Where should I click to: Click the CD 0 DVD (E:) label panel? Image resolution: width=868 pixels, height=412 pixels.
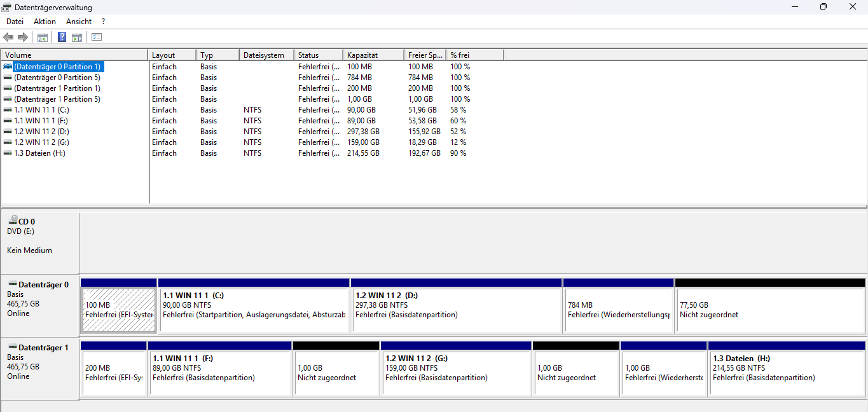(x=40, y=242)
